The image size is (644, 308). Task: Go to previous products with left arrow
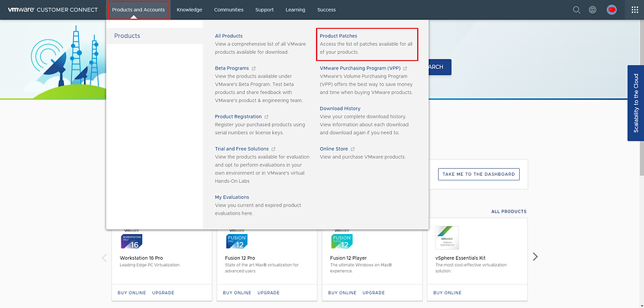click(104, 258)
